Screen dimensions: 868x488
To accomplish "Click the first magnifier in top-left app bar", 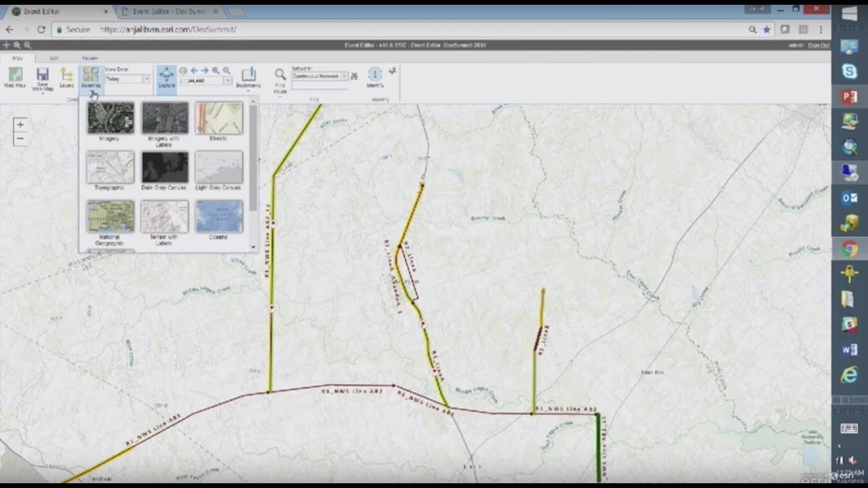I will point(17,45).
